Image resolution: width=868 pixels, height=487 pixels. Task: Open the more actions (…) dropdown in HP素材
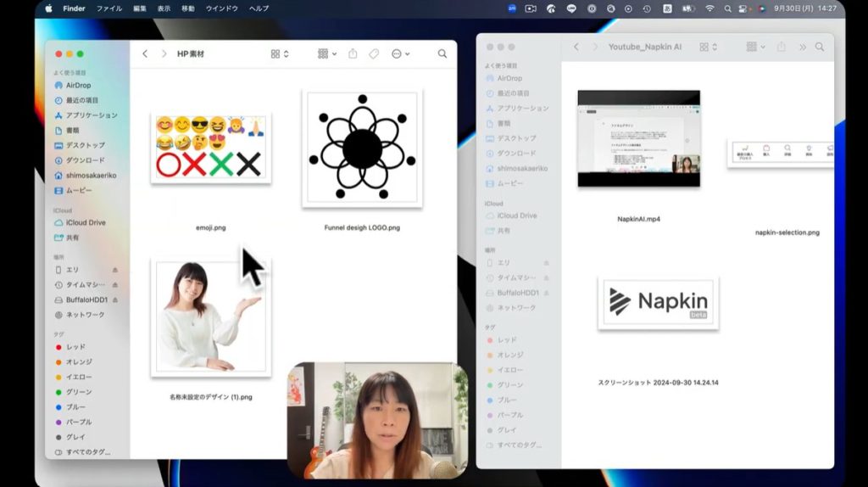coord(400,53)
